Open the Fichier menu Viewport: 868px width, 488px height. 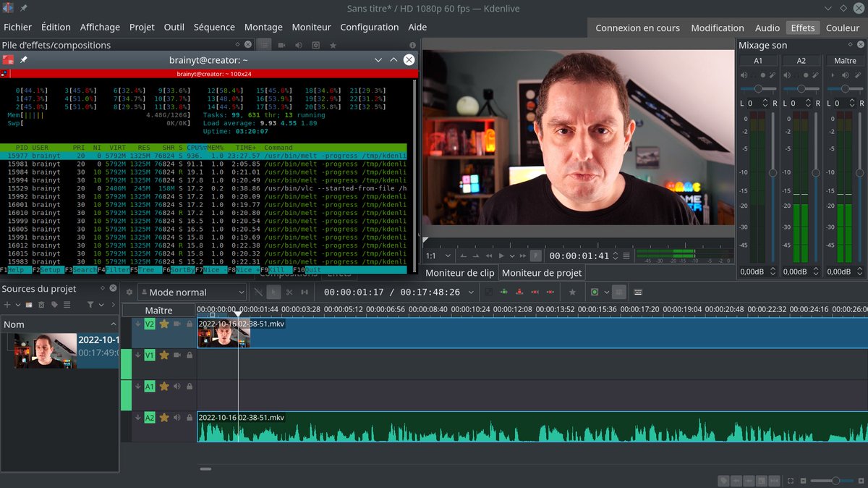click(x=18, y=27)
